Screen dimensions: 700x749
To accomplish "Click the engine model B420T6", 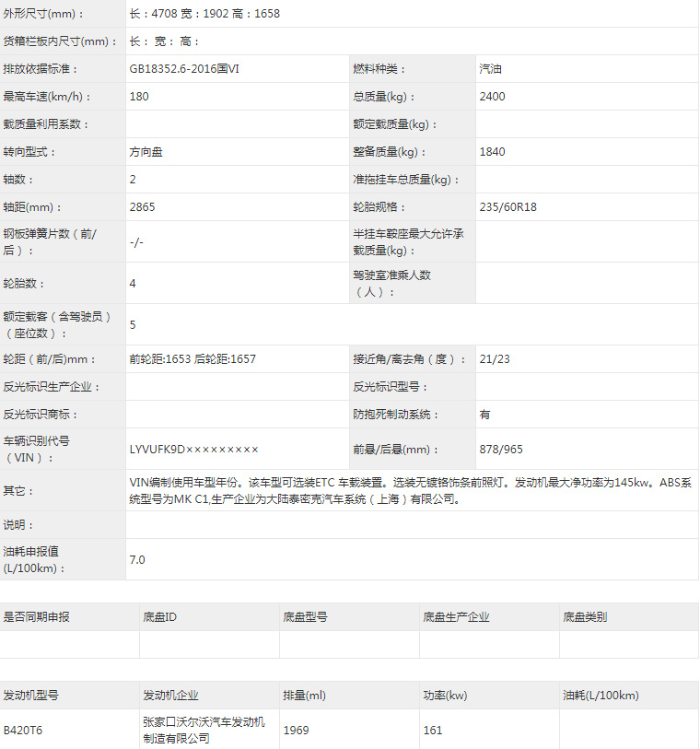I will [23, 730].
